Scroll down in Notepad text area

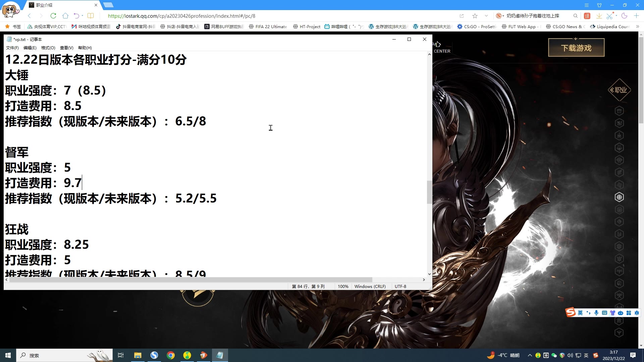429,274
